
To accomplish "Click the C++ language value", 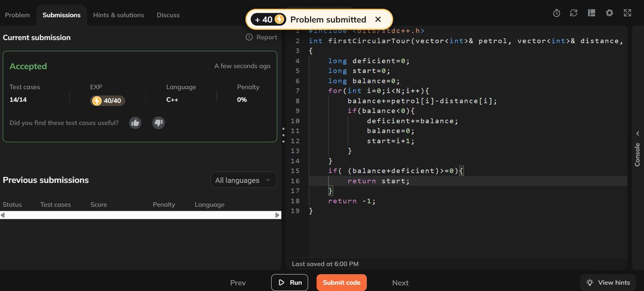I will click(x=173, y=100).
